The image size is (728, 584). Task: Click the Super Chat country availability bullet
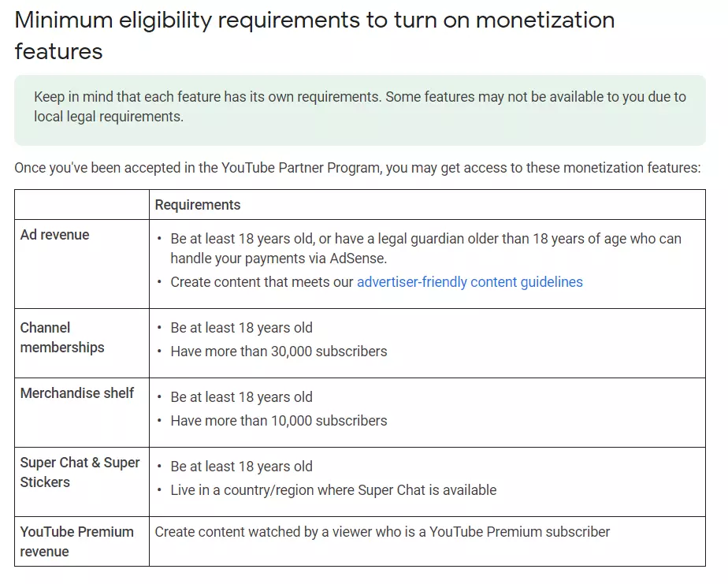(333, 490)
